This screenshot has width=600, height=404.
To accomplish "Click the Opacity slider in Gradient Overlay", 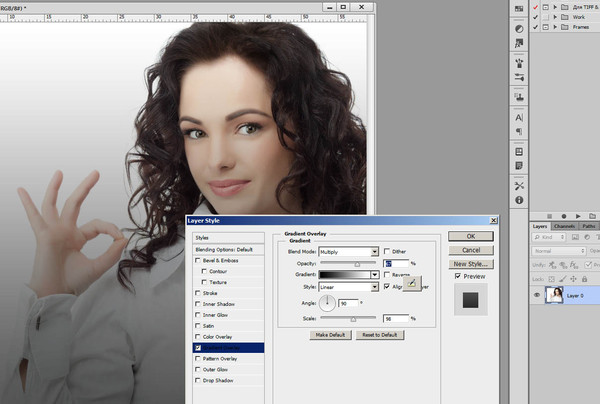I will [348, 263].
